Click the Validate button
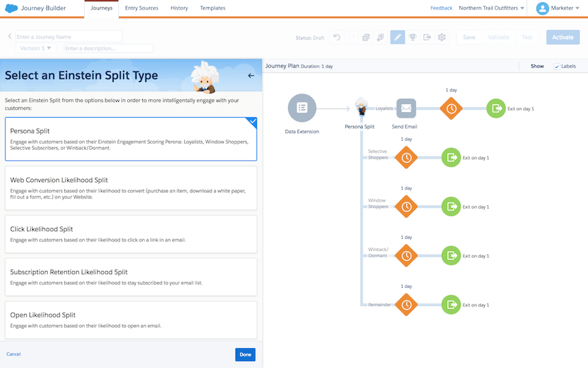This screenshot has width=588, height=368. [x=498, y=37]
